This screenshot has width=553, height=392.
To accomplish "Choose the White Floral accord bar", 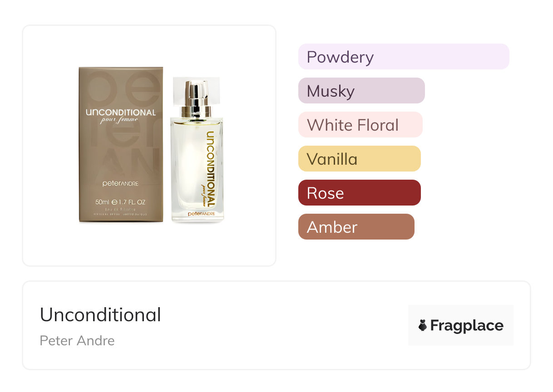I will 360,125.
